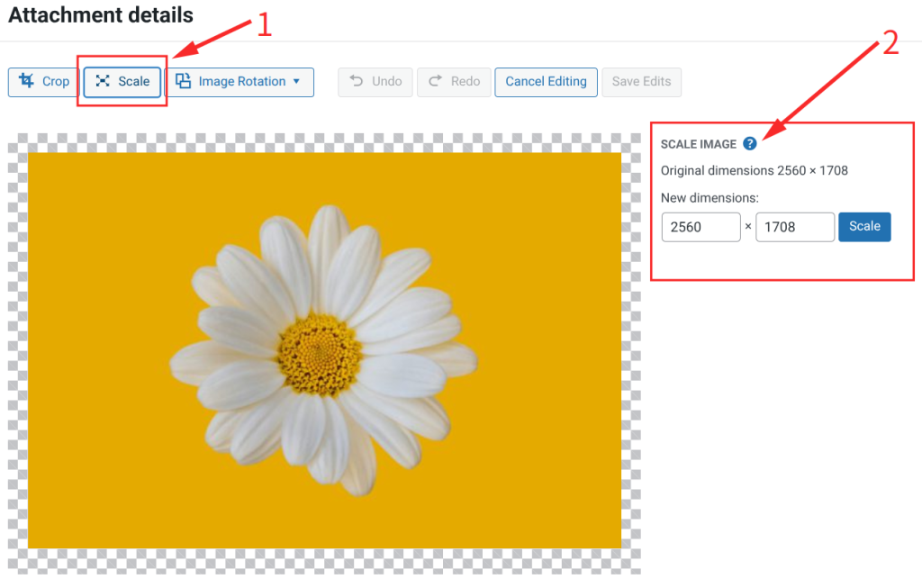
Task: Open the Scale Image help question mark icon
Action: click(x=750, y=143)
